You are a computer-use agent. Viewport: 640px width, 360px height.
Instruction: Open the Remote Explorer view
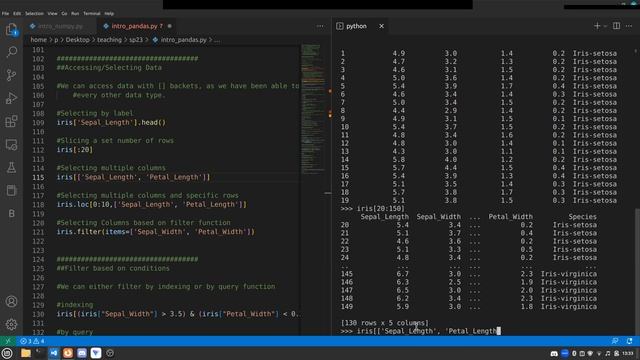coord(11,144)
